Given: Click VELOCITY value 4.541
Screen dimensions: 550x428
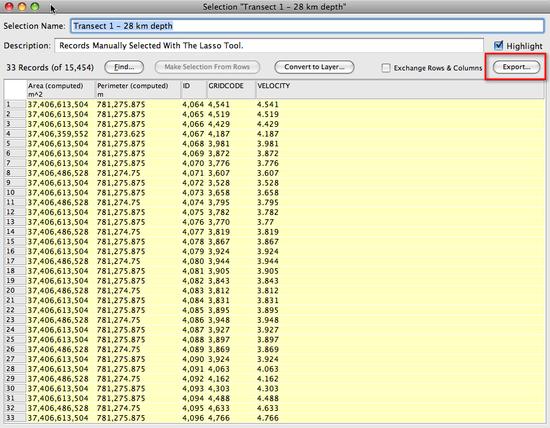Looking at the screenshot, I should coord(268,105).
